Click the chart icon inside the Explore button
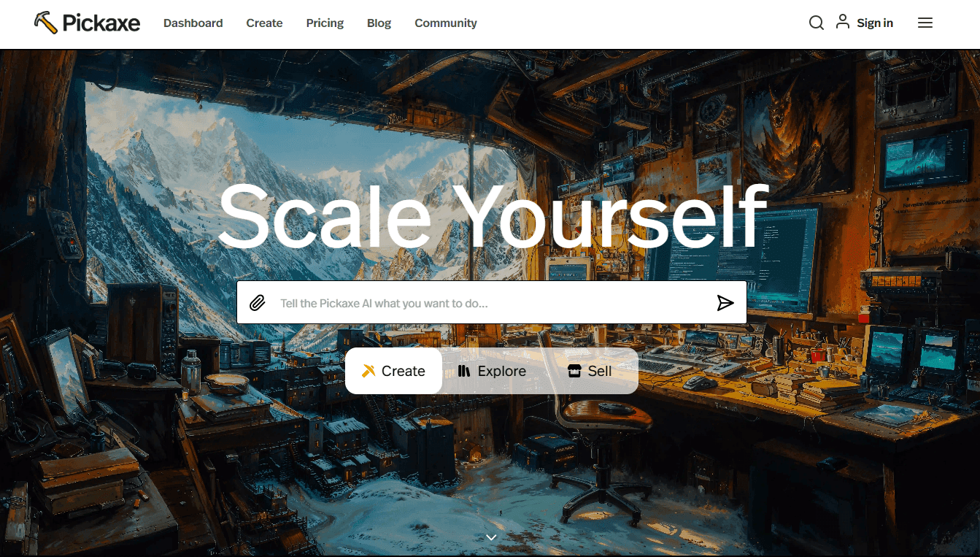980x557 pixels. tap(465, 370)
